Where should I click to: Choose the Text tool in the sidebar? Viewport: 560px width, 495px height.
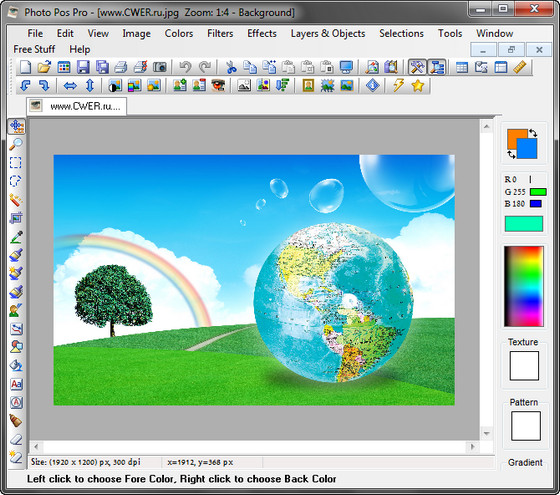[16, 384]
